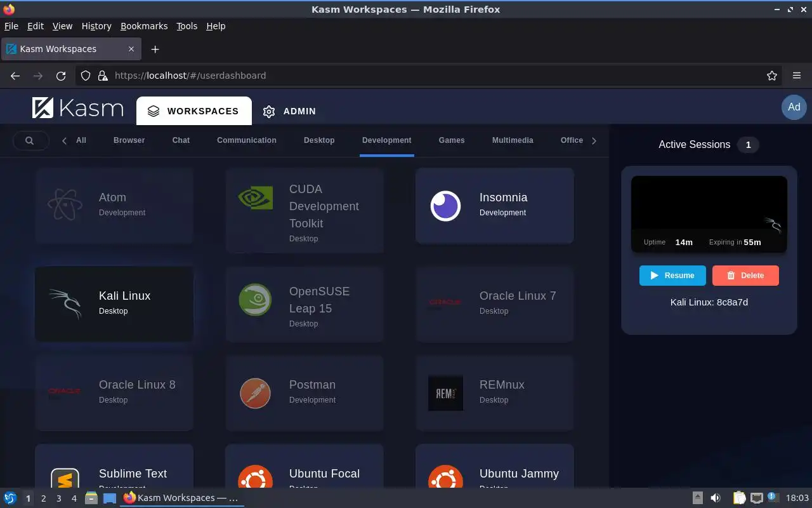
Task: Switch to the WORKSPACES tab
Action: [194, 110]
